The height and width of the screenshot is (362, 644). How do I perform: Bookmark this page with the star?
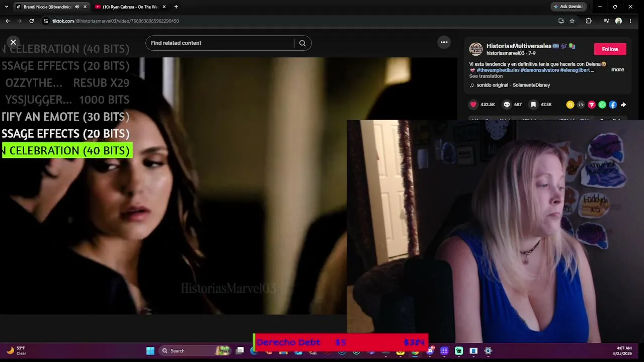pos(572,21)
